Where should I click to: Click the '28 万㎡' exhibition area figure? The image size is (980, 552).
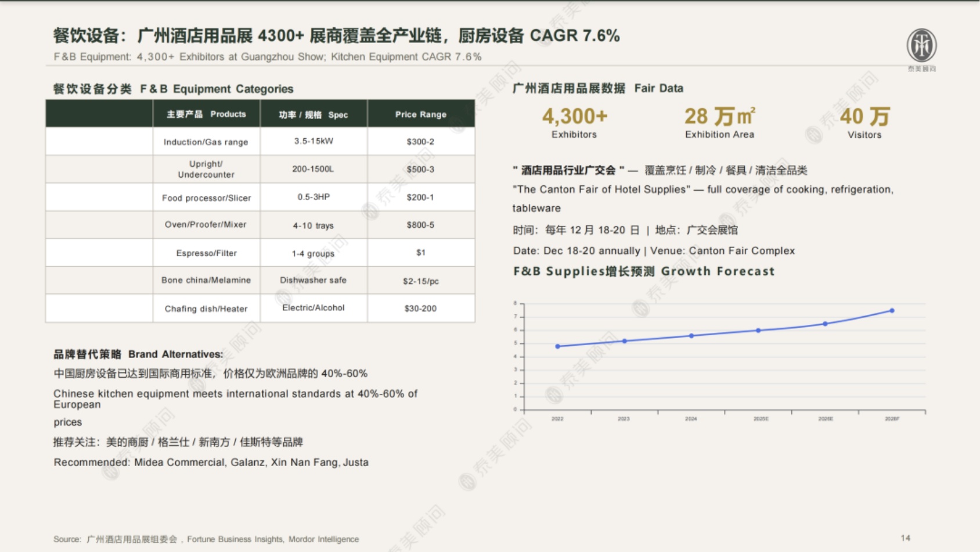(720, 116)
